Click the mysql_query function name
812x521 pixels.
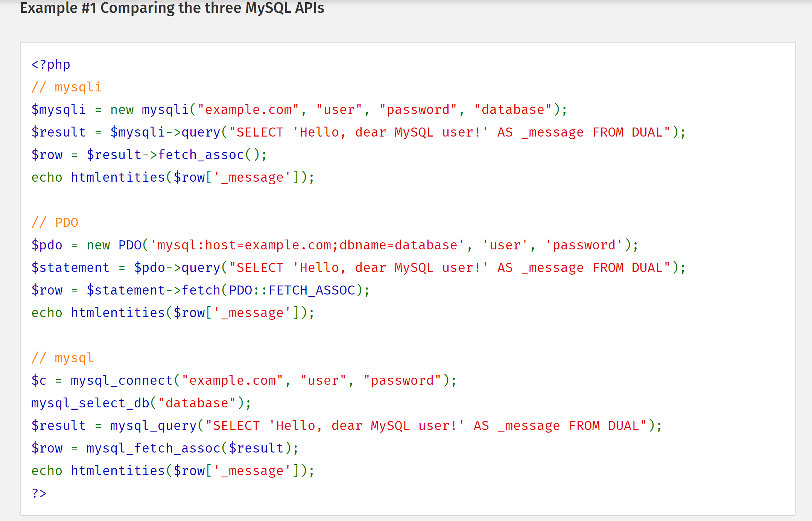click(x=153, y=426)
